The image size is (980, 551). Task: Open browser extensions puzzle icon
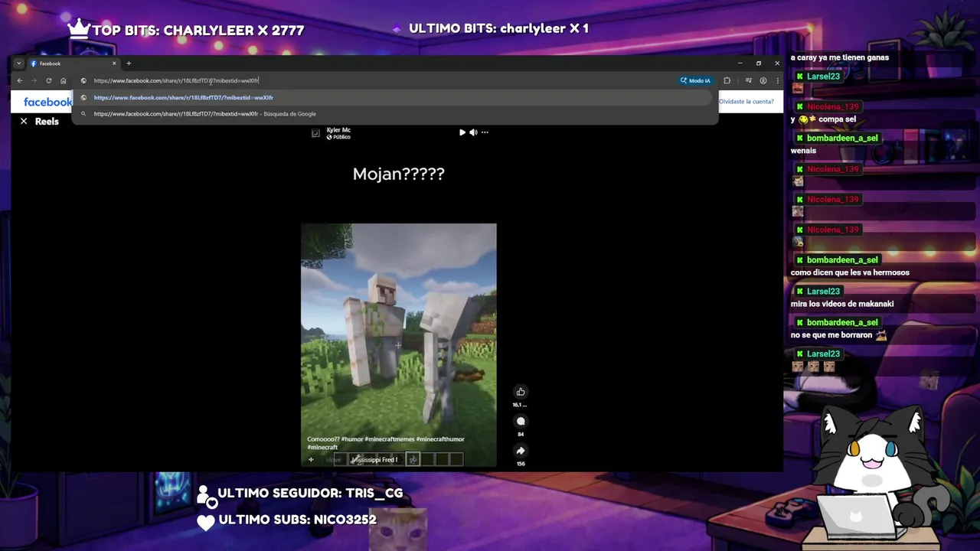[727, 80]
